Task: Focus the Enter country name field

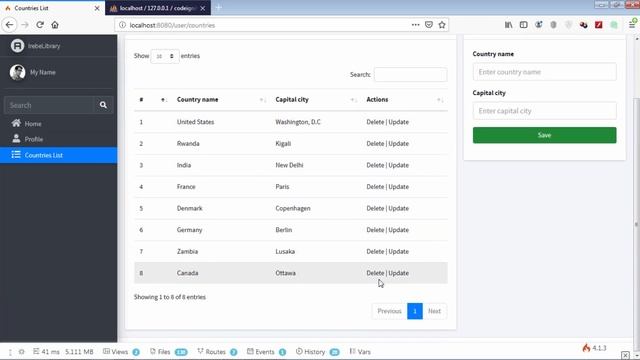Action: 544,72
